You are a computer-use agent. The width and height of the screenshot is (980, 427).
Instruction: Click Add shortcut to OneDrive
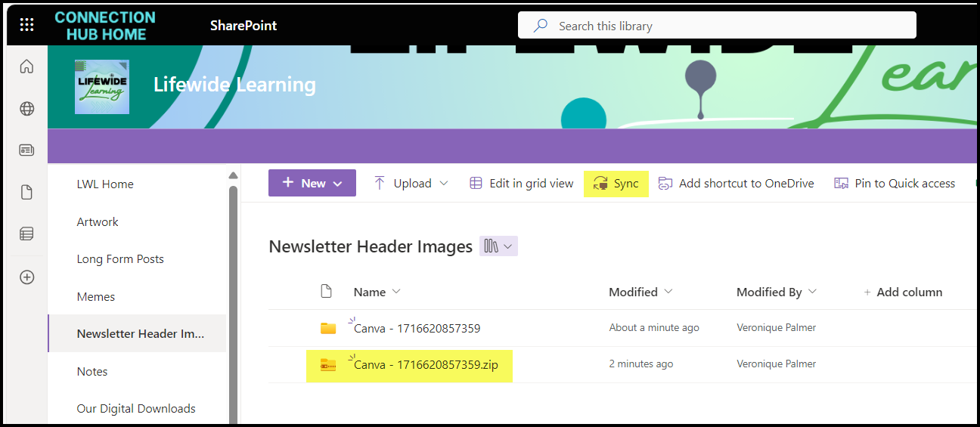pos(737,184)
